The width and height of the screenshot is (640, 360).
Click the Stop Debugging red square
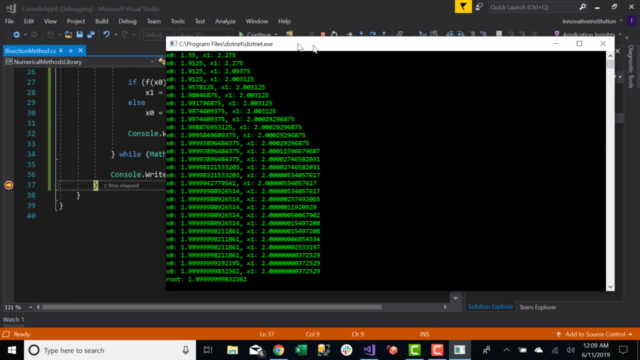[x=323, y=35]
